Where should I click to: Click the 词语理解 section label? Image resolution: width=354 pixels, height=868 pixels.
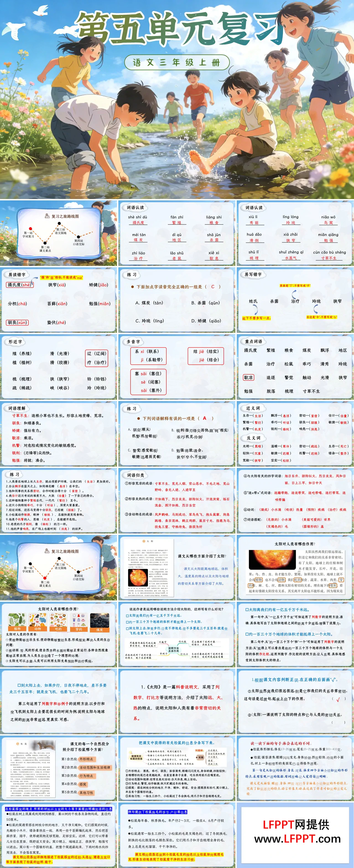pyautogui.click(x=17, y=408)
